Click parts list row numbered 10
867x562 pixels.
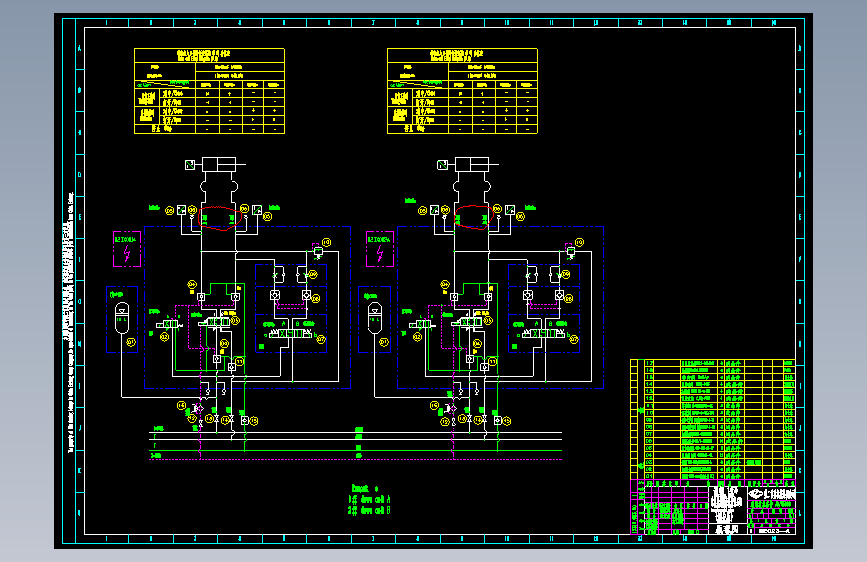[x=713, y=413]
